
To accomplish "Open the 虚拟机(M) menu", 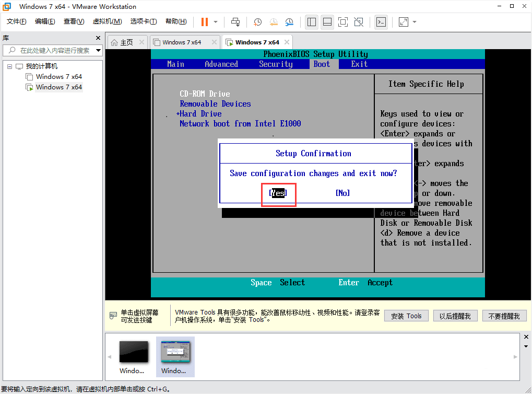I will click(107, 21).
